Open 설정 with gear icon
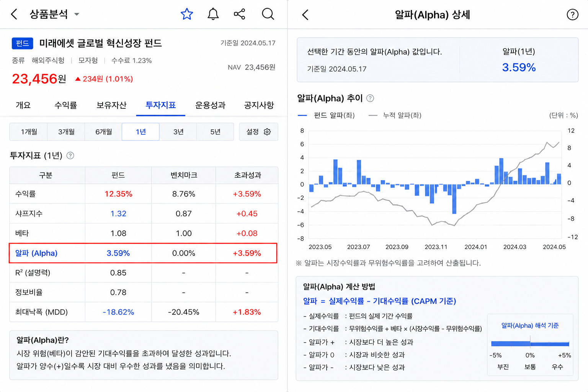The height and width of the screenshot is (392, 588). point(258,132)
